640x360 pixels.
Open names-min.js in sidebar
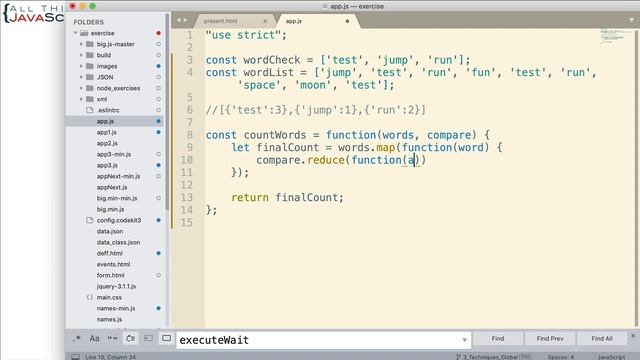116,309
